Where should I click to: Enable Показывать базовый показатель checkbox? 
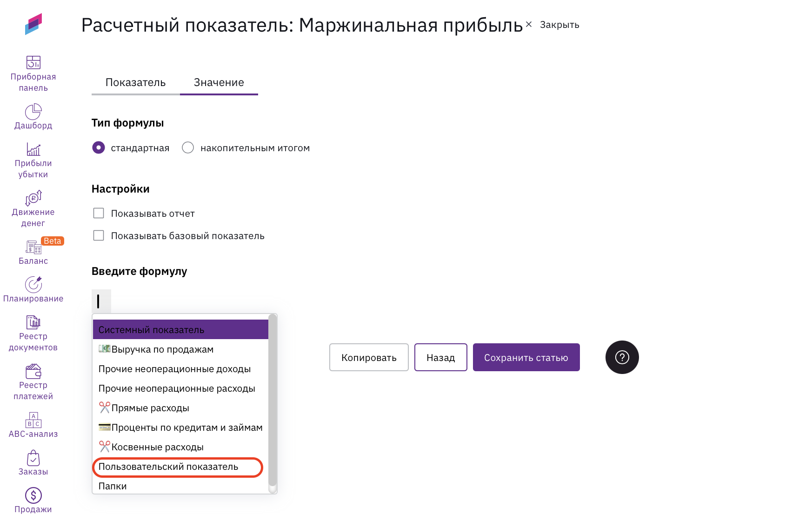pyautogui.click(x=99, y=235)
